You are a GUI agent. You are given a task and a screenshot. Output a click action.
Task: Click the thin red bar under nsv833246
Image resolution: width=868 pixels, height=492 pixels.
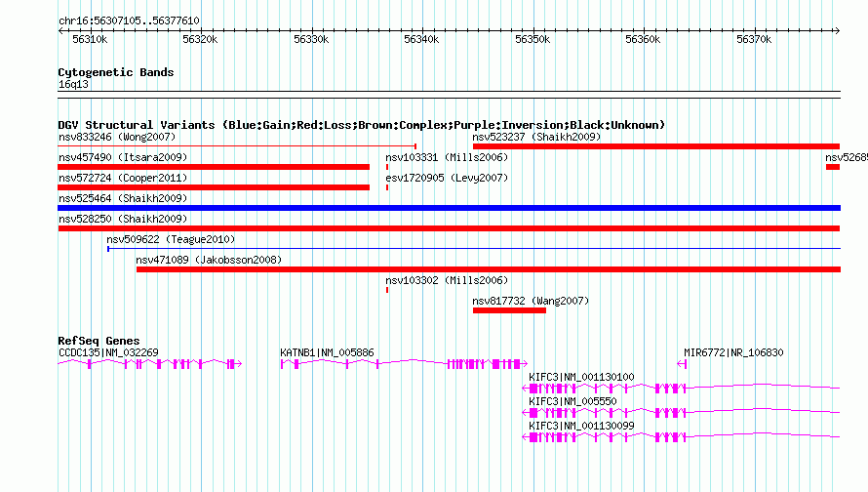237,146
